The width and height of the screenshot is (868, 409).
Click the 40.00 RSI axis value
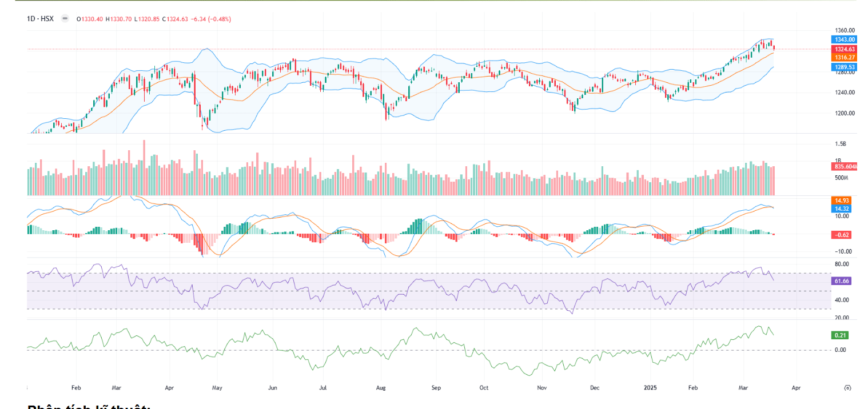click(x=842, y=300)
